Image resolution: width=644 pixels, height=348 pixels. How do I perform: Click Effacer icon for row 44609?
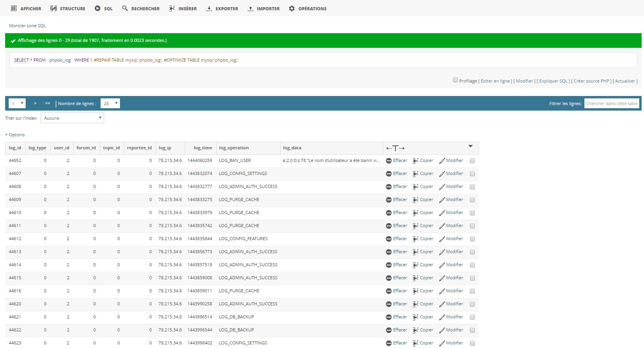pos(389,200)
